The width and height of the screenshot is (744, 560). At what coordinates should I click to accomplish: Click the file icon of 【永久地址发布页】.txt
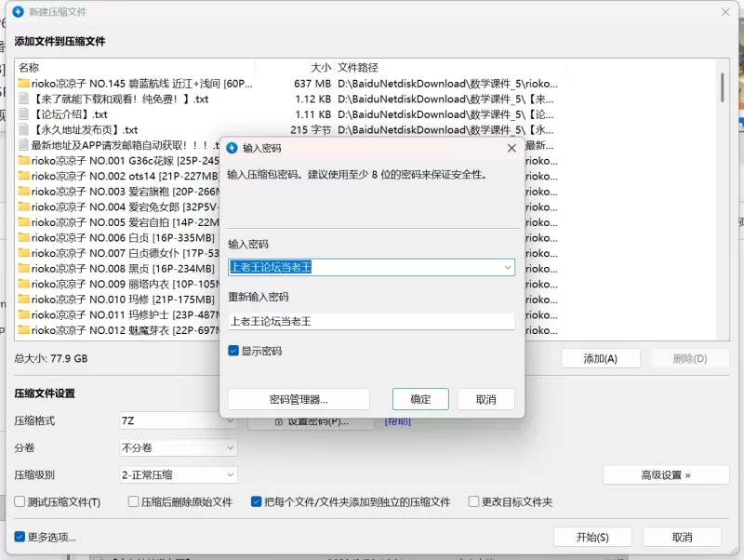[x=23, y=130]
